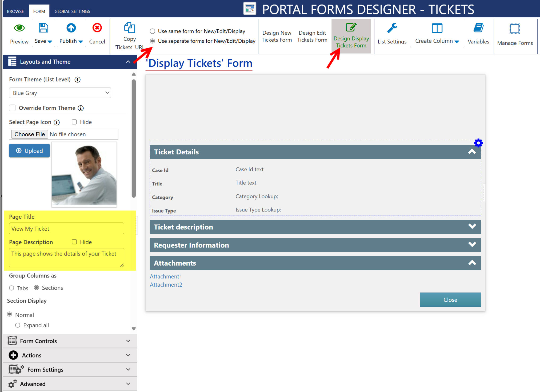Viewport: 540px width, 392px height.
Task: Click the Page Title input field
Action: coord(67,229)
